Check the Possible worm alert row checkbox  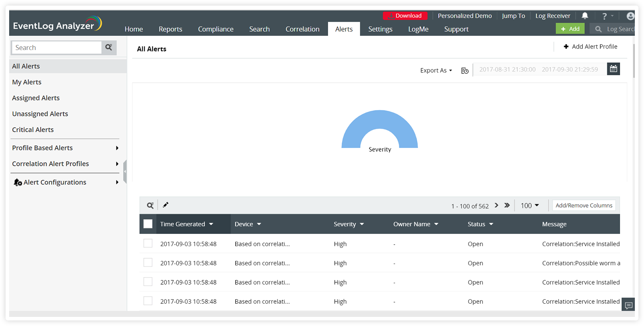coord(148,262)
